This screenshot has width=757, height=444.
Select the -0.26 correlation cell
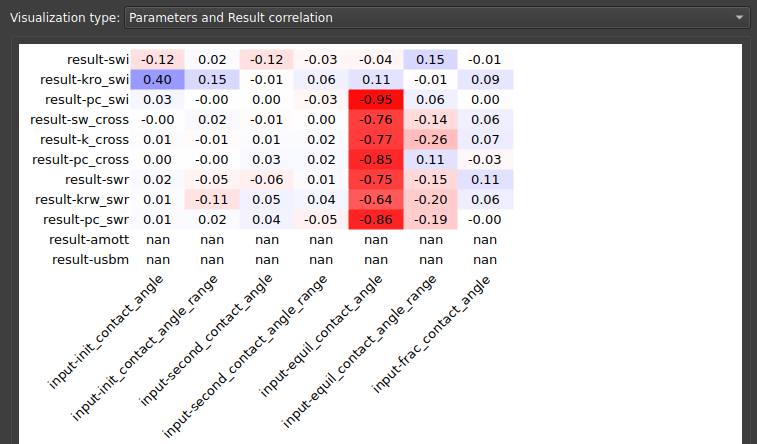point(430,139)
